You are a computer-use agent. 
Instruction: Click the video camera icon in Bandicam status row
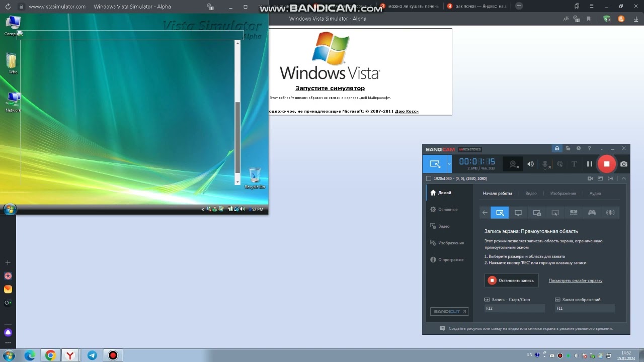point(590,178)
